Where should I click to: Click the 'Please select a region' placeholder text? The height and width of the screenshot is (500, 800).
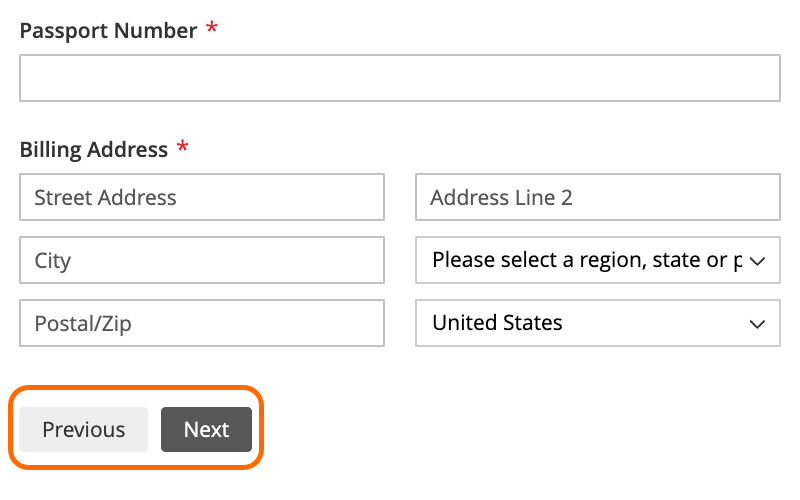pos(586,260)
